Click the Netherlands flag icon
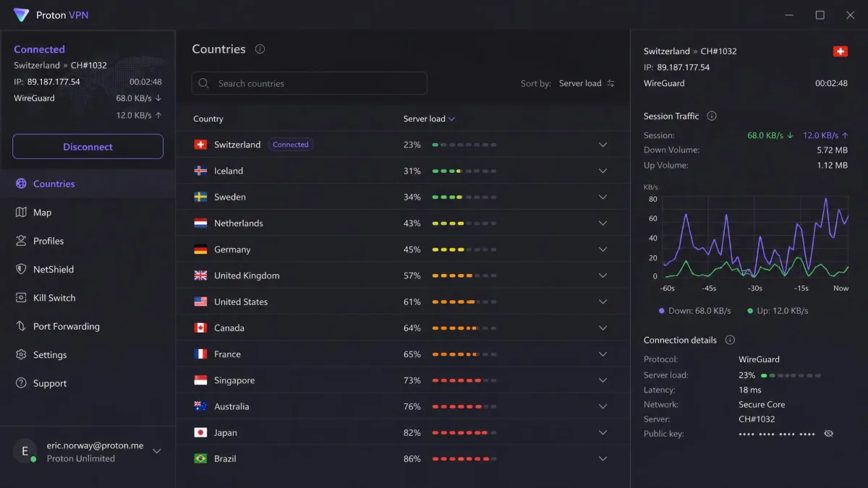Viewport: 868px width, 488px height. tap(200, 223)
